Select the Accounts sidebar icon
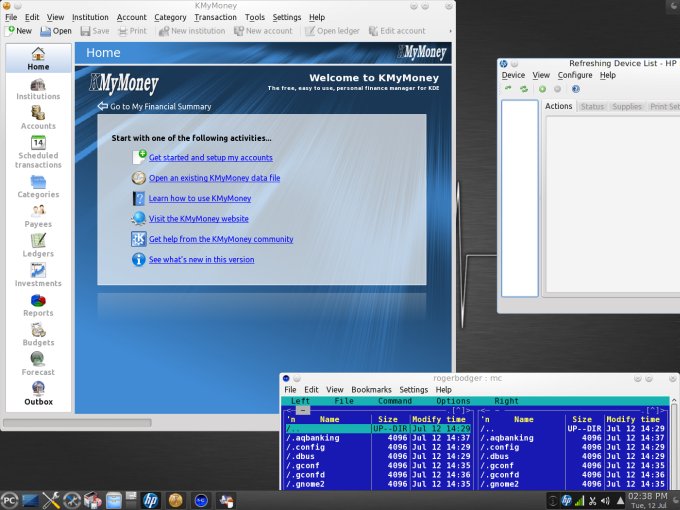The height and width of the screenshot is (510, 680). point(38,116)
